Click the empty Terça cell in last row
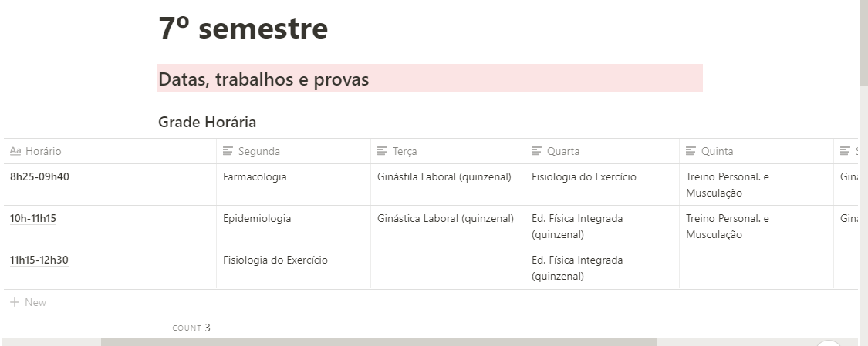 448,267
